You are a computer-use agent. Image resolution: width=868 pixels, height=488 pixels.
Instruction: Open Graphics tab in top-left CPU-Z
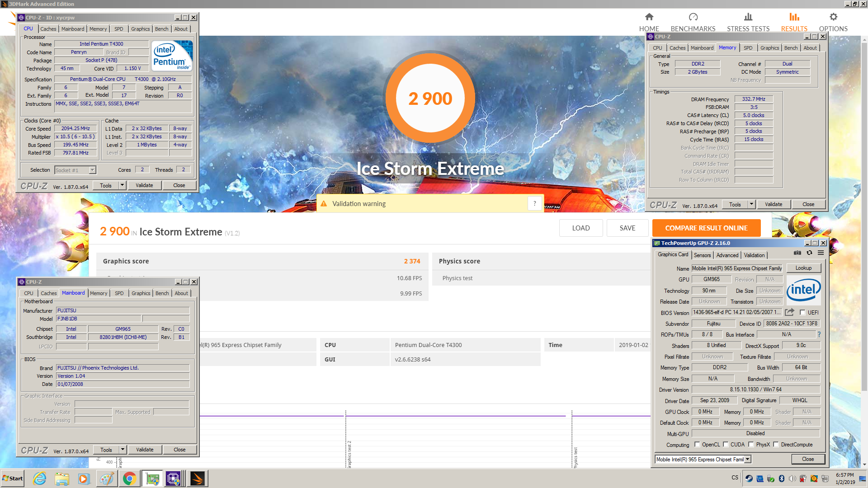[140, 29]
